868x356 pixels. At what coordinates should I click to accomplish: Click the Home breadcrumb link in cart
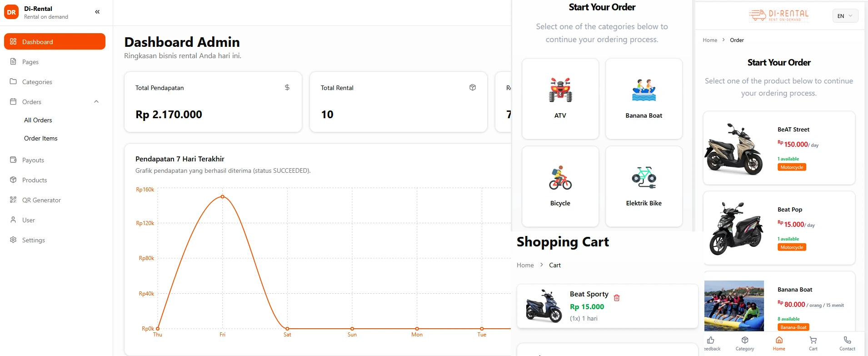point(525,265)
